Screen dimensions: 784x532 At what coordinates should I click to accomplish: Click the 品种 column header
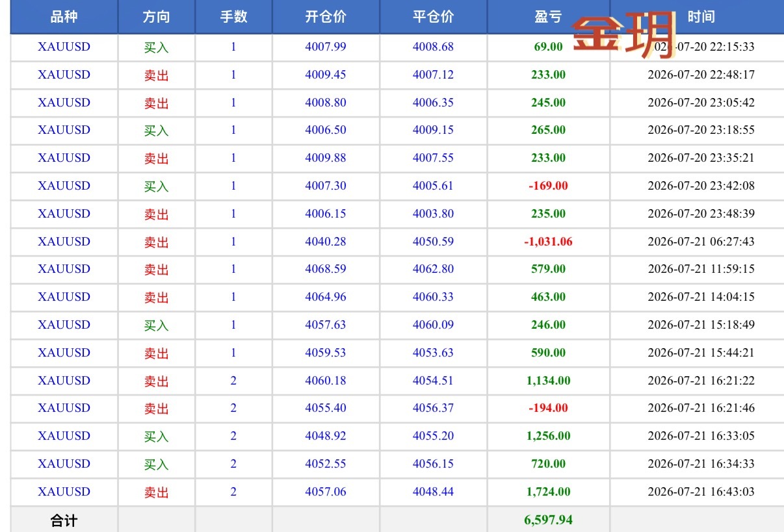point(64,17)
